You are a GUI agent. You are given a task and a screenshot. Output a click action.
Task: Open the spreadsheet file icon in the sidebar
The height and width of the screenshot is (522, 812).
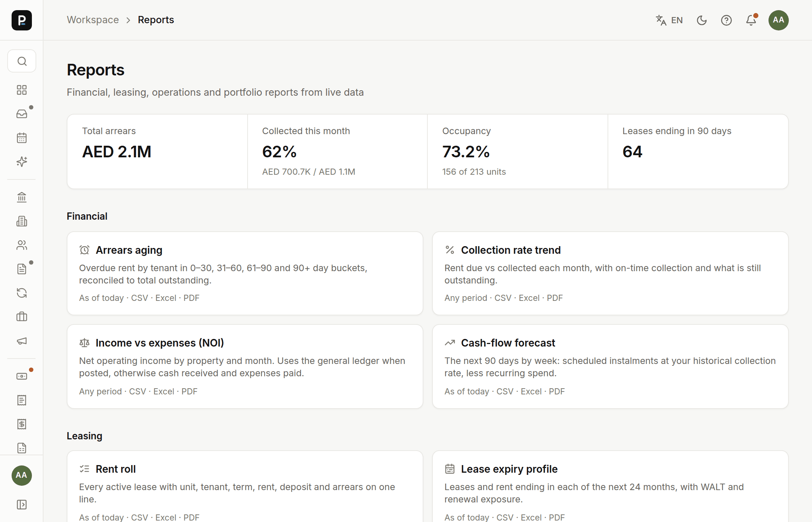click(x=22, y=448)
